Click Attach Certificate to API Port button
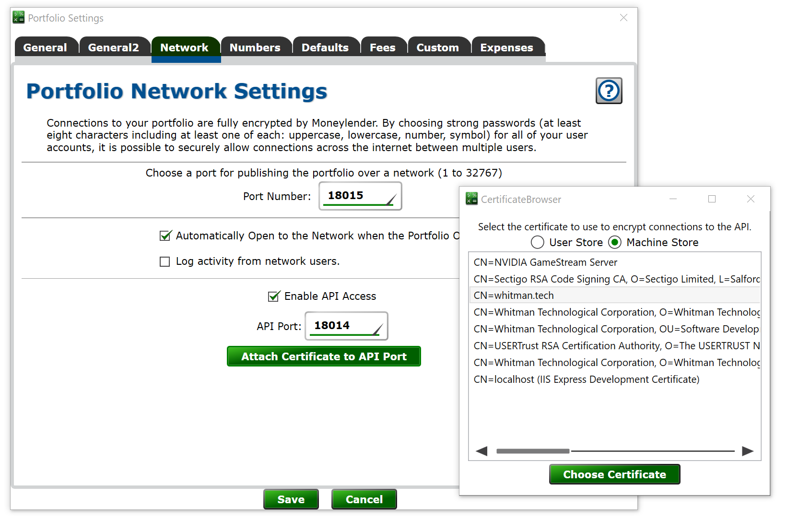The image size is (787, 532). [x=324, y=356]
